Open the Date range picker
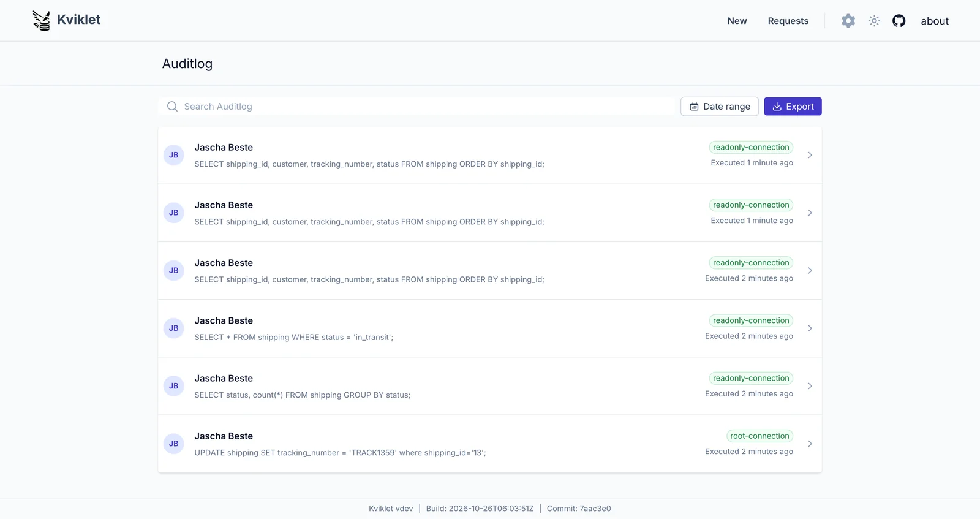The height and width of the screenshot is (519, 980). [720, 107]
